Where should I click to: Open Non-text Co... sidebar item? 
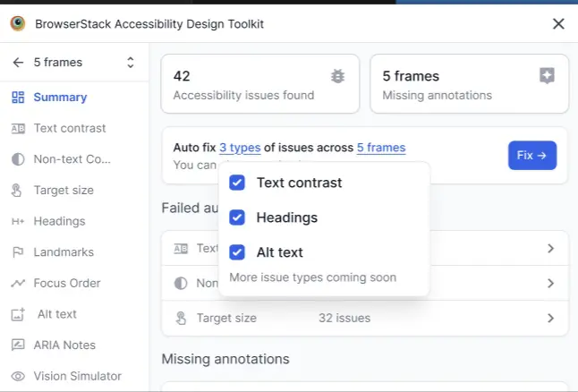tap(72, 159)
